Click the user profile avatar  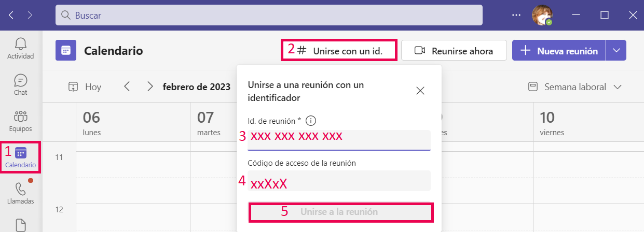click(x=542, y=15)
